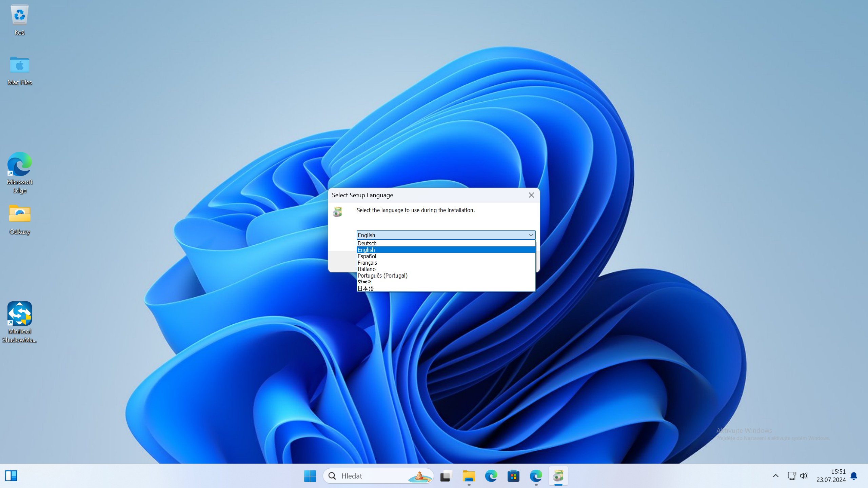Choose Español in the language list
Image resolution: width=868 pixels, height=488 pixels.
367,256
